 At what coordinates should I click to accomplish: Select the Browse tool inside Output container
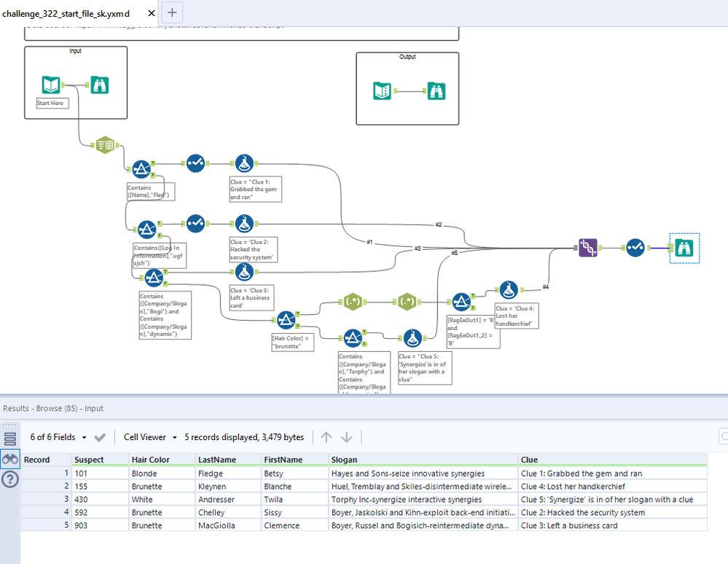437,91
